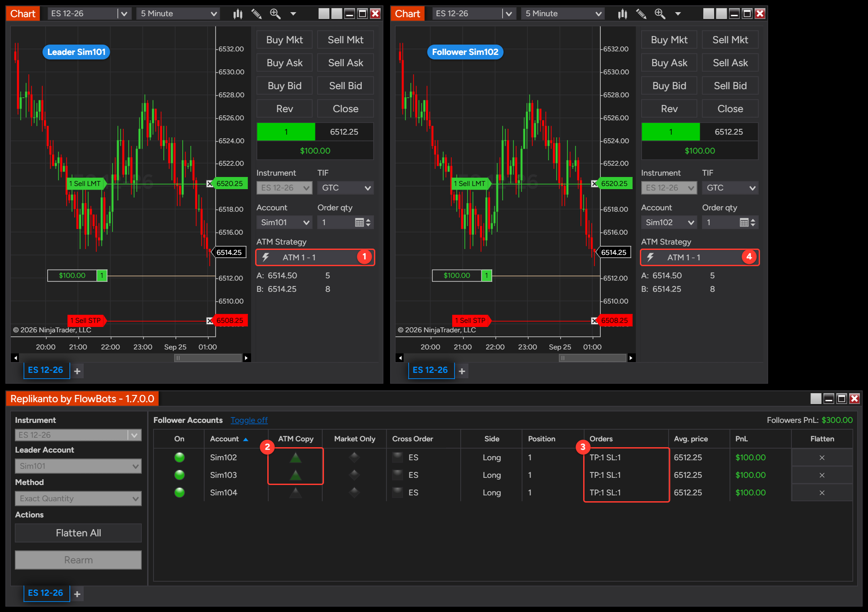The width and height of the screenshot is (868, 612).
Task: Add a new tab in Leader chart window
Action: (x=77, y=371)
